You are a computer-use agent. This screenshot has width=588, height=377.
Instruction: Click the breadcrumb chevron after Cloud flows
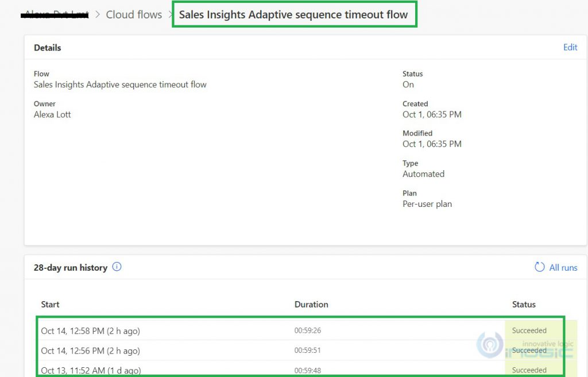tap(170, 14)
